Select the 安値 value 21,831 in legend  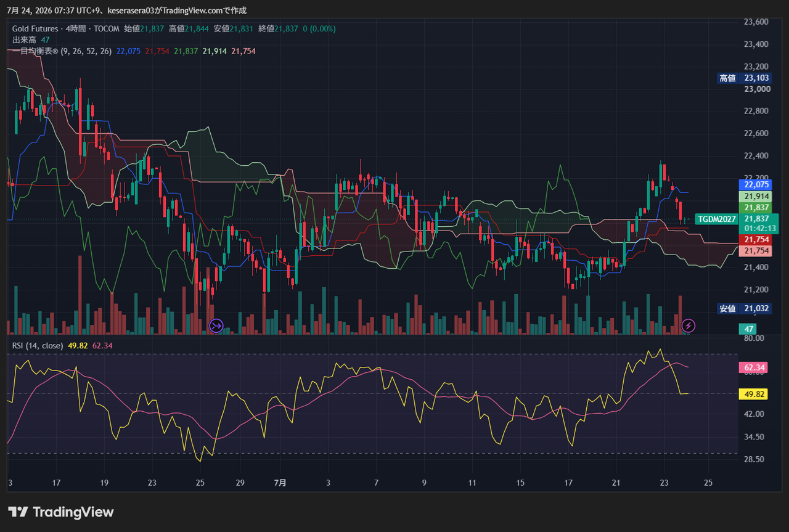coord(242,29)
